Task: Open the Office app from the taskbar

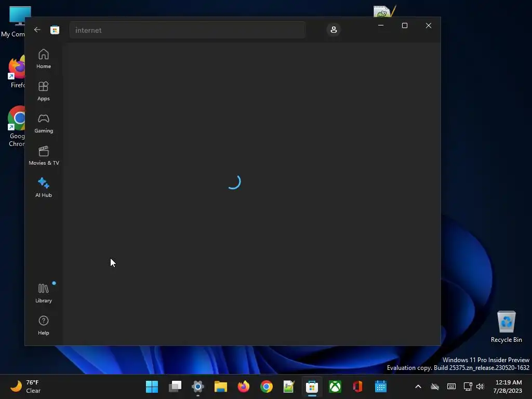Action: 357,387
